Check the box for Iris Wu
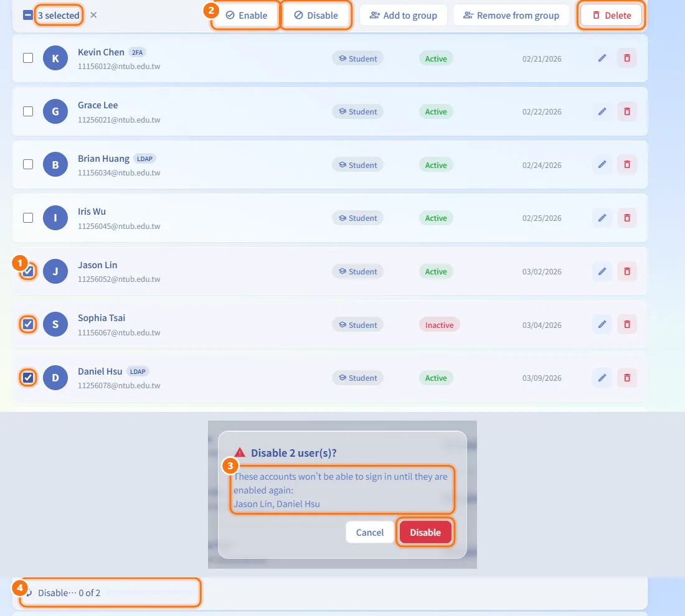Screen dimensions: 685x616 pos(28,218)
